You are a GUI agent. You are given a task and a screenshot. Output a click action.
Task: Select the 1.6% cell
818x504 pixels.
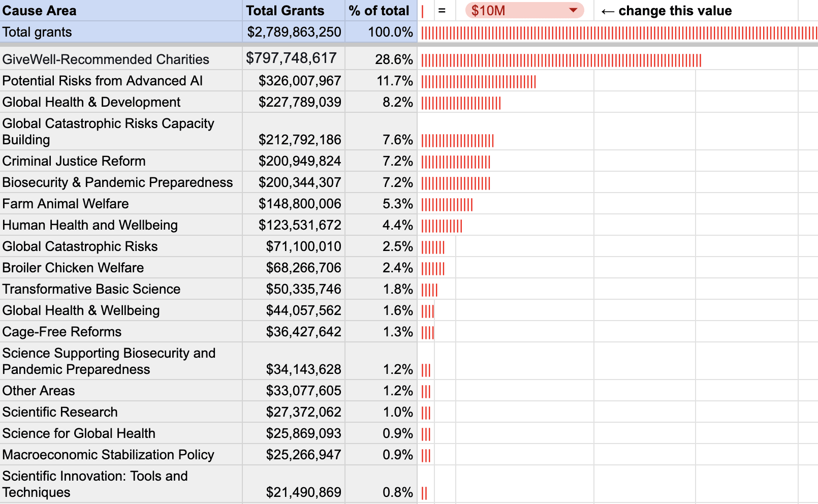tap(381, 310)
